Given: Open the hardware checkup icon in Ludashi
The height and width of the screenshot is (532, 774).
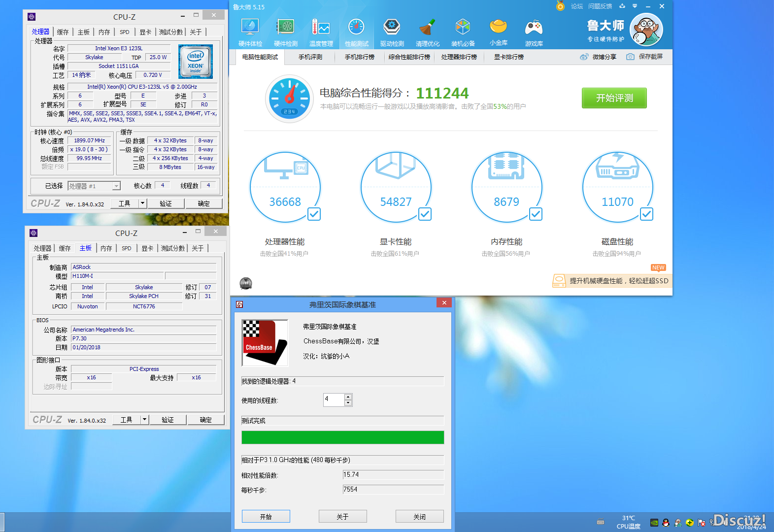Looking at the screenshot, I should pyautogui.click(x=250, y=27).
